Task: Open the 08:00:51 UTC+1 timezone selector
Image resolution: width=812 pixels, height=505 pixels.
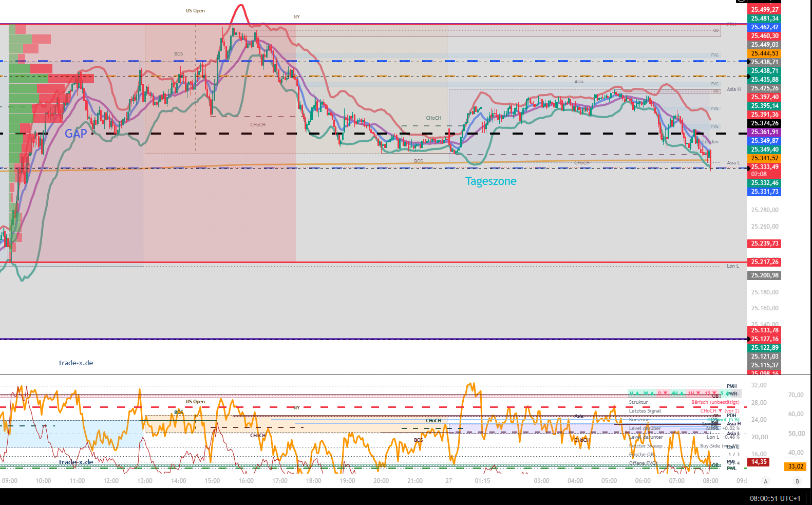Action: (775, 498)
